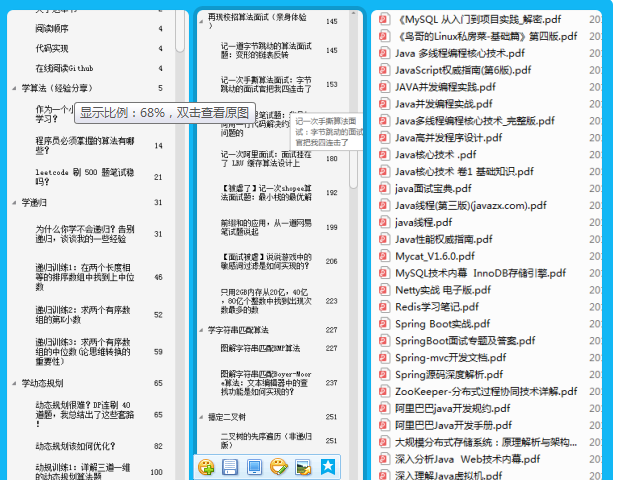Select file Java并发编程实战.pdf
Screen dimensions: 632x481
pyautogui.click(x=444, y=104)
